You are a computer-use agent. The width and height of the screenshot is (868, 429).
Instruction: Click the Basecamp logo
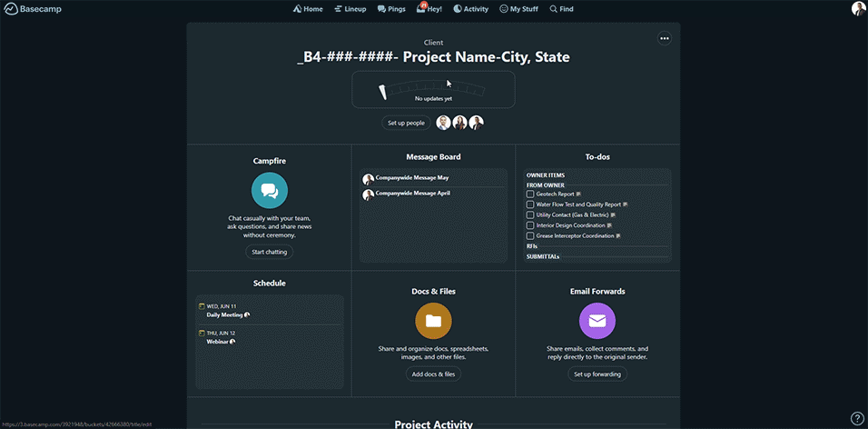(33, 9)
